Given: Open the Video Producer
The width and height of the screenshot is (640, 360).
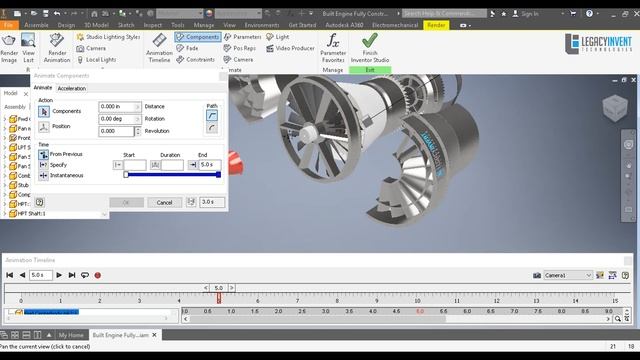Looking at the screenshot, I should 290,48.
